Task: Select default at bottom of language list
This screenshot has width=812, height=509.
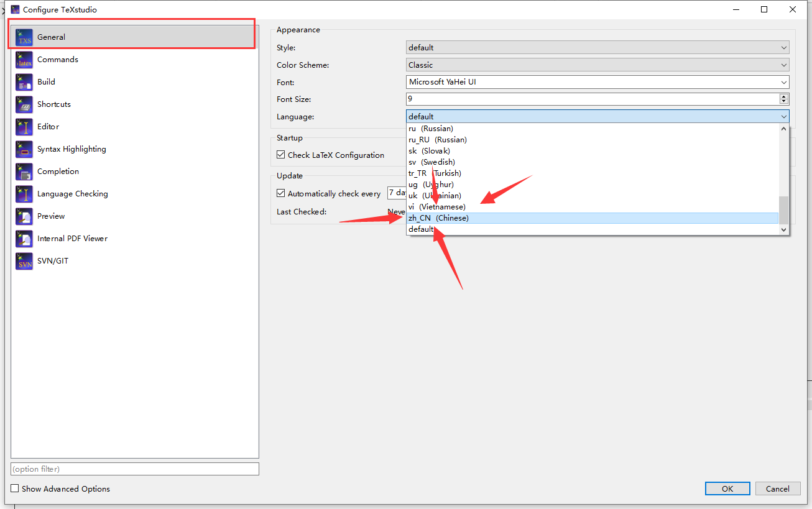Action: point(593,229)
